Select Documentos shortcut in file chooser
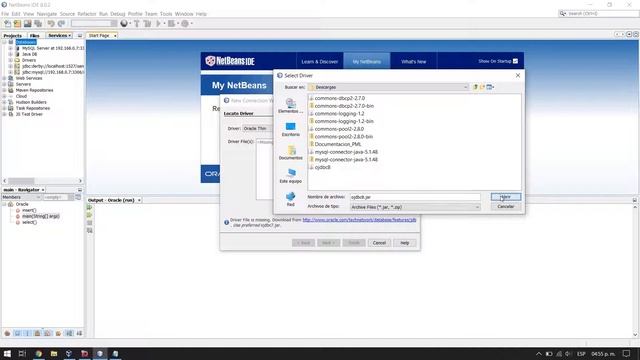640x360 pixels. click(291, 153)
